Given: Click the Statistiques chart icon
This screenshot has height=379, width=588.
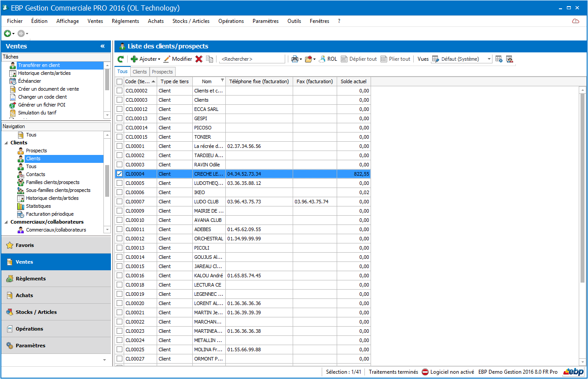Looking at the screenshot, I should (21, 206).
